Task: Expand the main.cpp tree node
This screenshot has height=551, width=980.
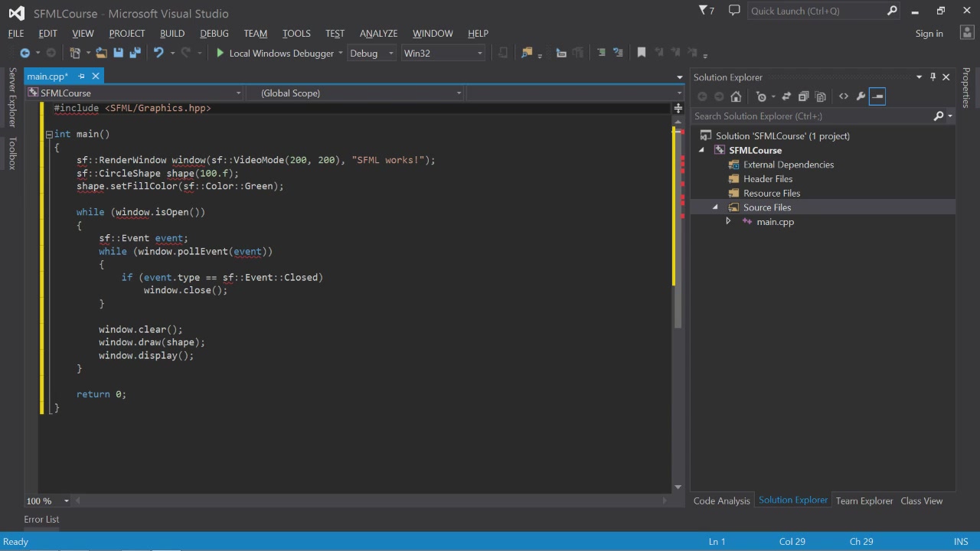Action: tap(728, 222)
